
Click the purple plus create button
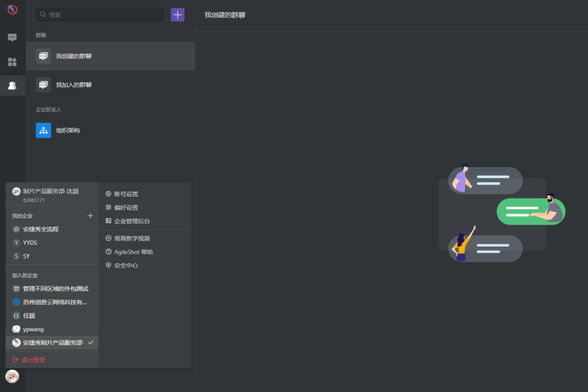click(x=178, y=15)
